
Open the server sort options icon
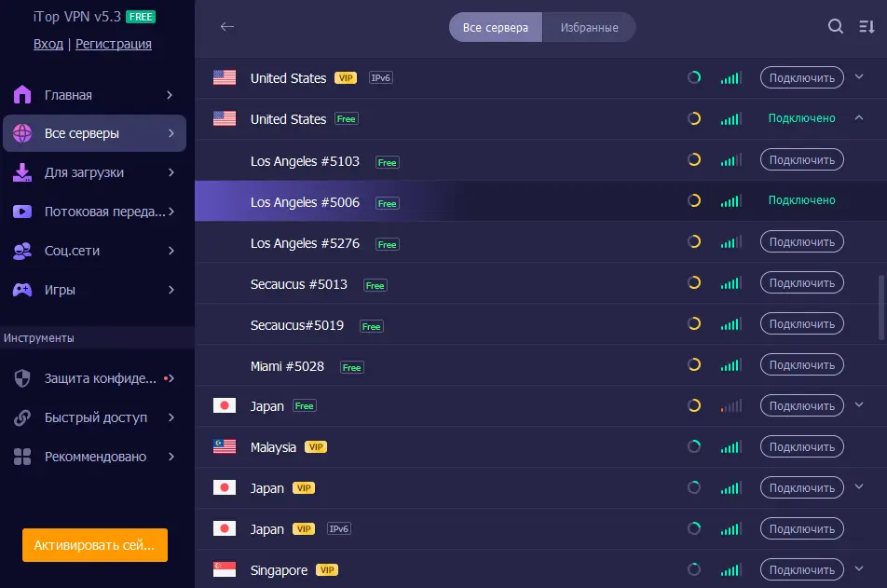coord(866,27)
